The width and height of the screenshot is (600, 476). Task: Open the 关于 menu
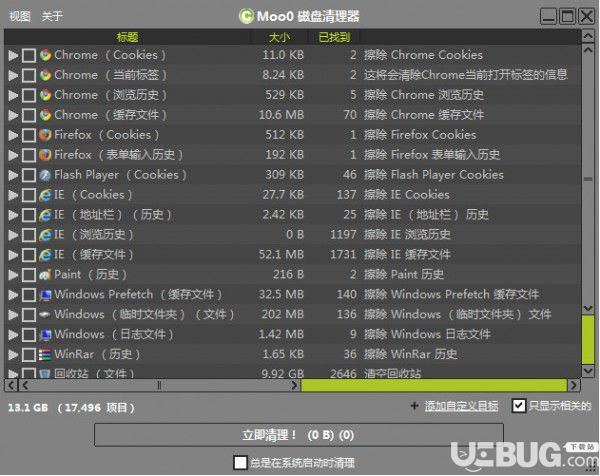[x=52, y=16]
